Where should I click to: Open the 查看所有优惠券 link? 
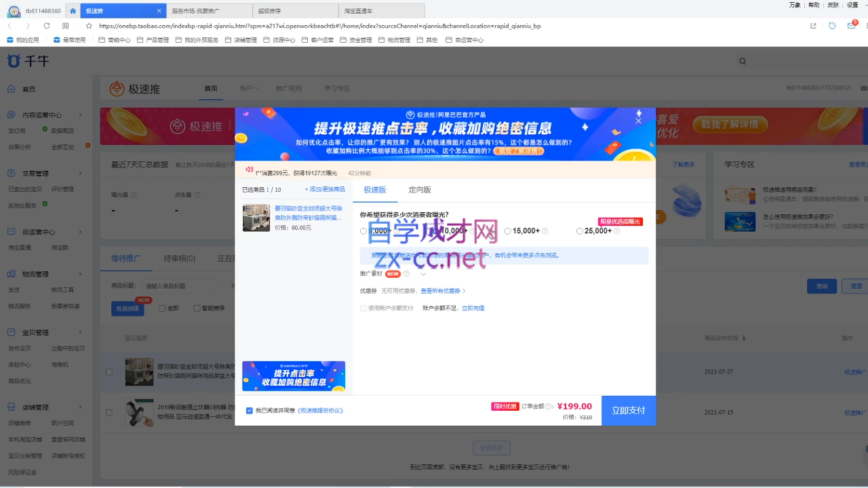443,291
